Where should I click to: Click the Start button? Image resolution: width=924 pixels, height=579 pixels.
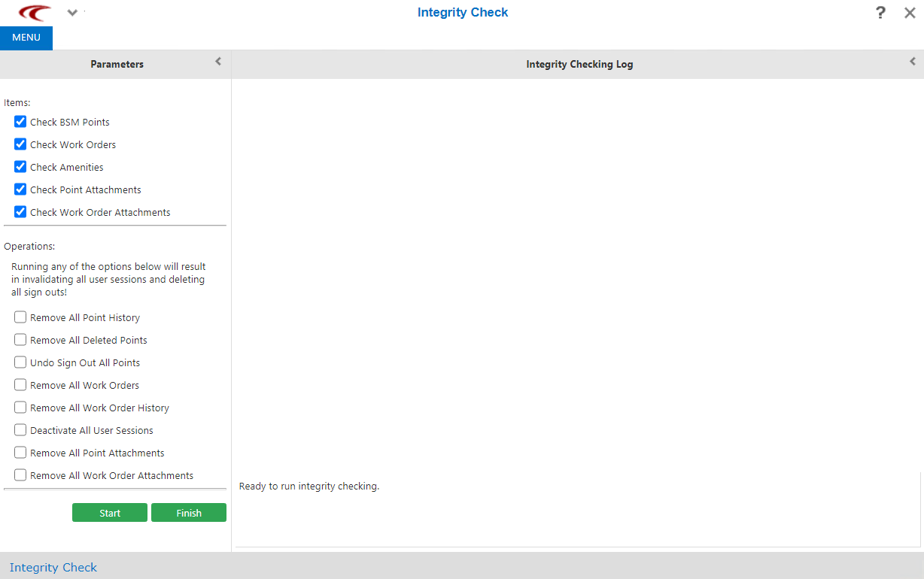tap(109, 512)
